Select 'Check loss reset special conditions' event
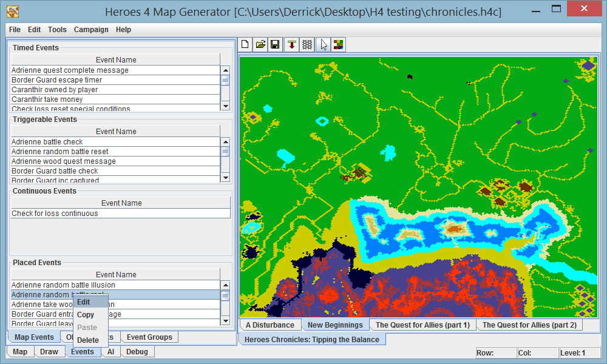Viewport: 607px width, 364px height. (115, 108)
